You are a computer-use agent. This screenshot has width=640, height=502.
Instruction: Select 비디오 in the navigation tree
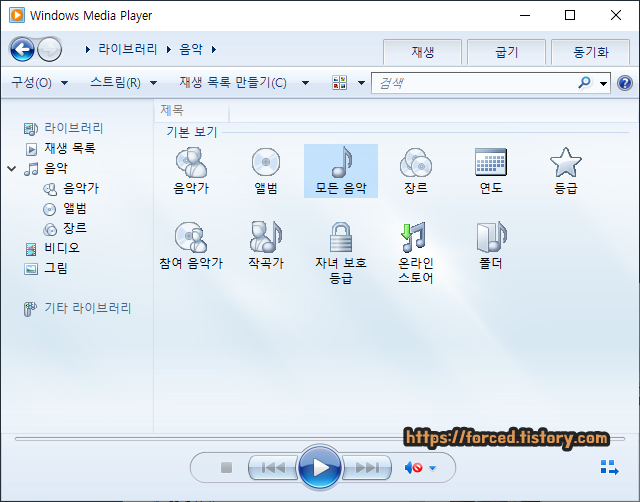coord(52,248)
